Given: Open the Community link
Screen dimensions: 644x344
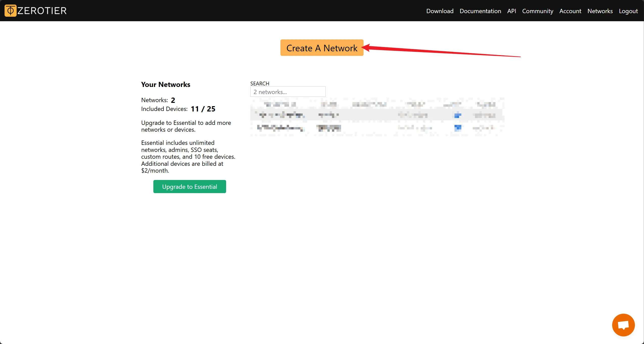Looking at the screenshot, I should click(x=537, y=11).
